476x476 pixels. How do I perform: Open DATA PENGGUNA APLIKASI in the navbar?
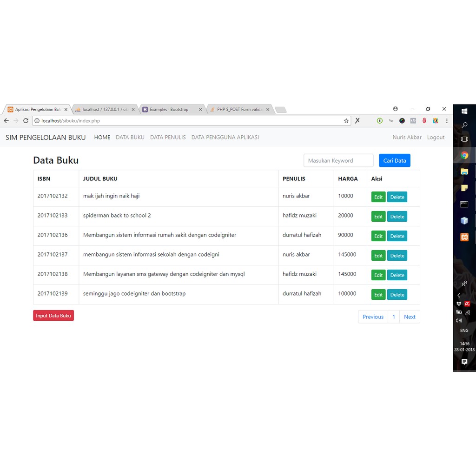pyautogui.click(x=225, y=137)
